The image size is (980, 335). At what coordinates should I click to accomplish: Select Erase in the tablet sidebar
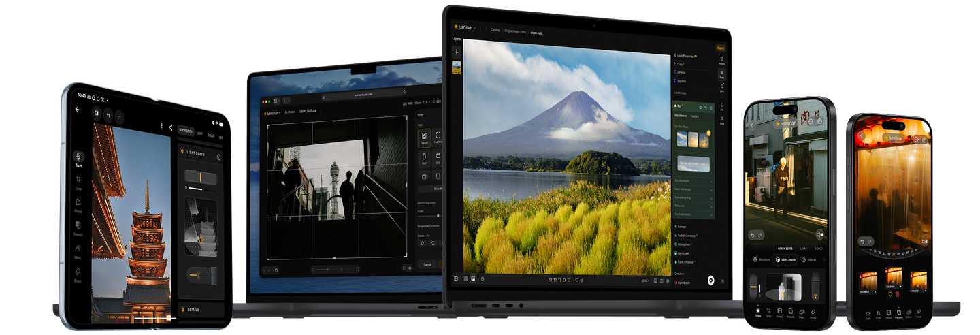tap(78, 274)
